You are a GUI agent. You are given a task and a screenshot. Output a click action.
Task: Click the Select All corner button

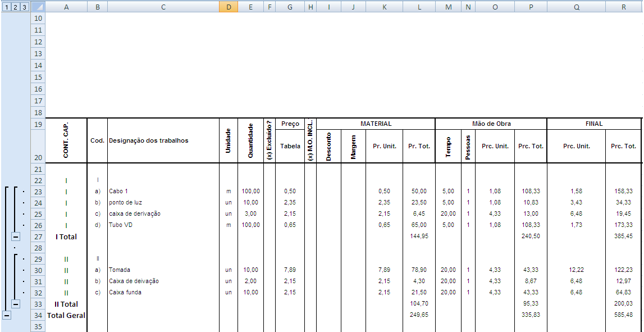pos(38,7)
